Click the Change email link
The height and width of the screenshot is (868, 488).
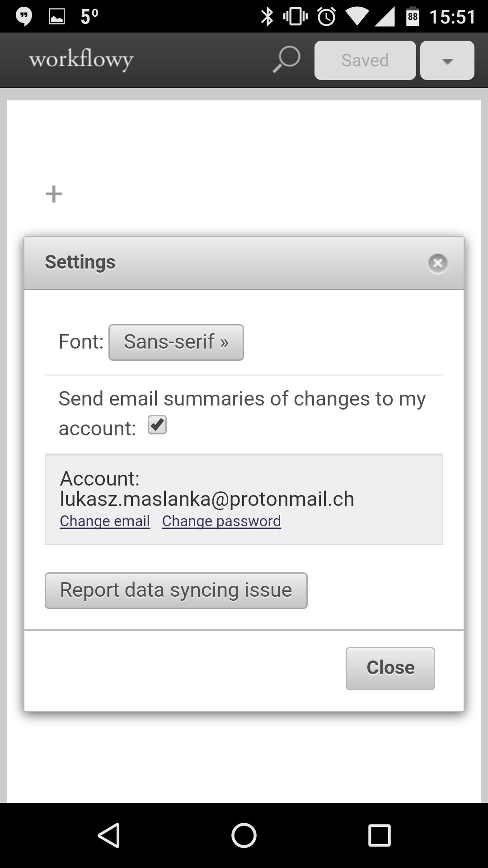[105, 521]
